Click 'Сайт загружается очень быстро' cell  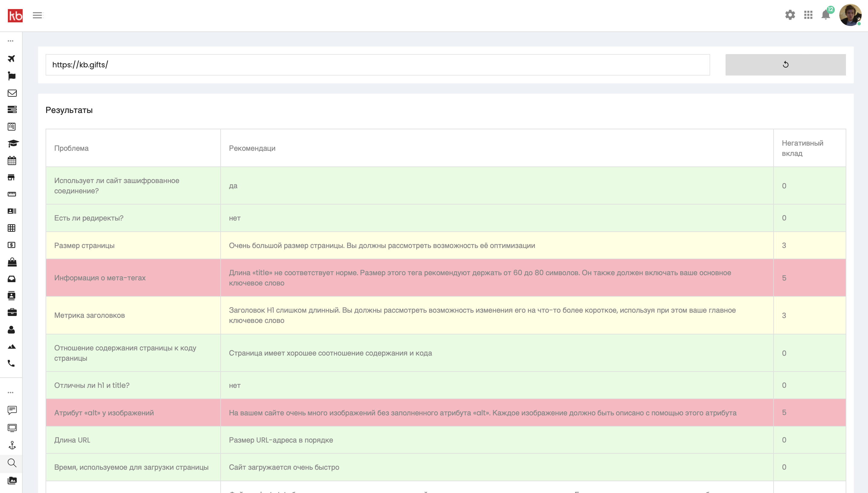point(496,467)
